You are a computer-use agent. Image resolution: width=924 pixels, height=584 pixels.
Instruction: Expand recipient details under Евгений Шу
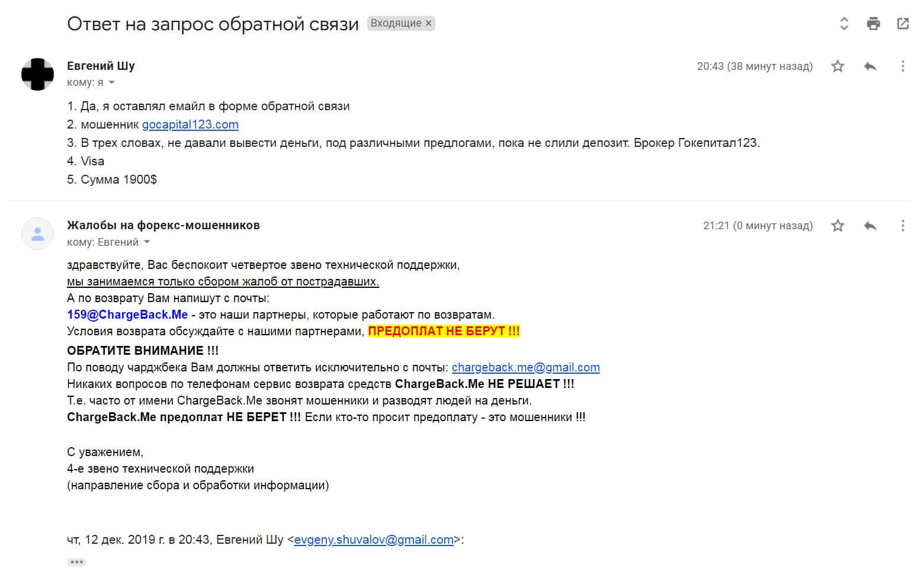[111, 83]
